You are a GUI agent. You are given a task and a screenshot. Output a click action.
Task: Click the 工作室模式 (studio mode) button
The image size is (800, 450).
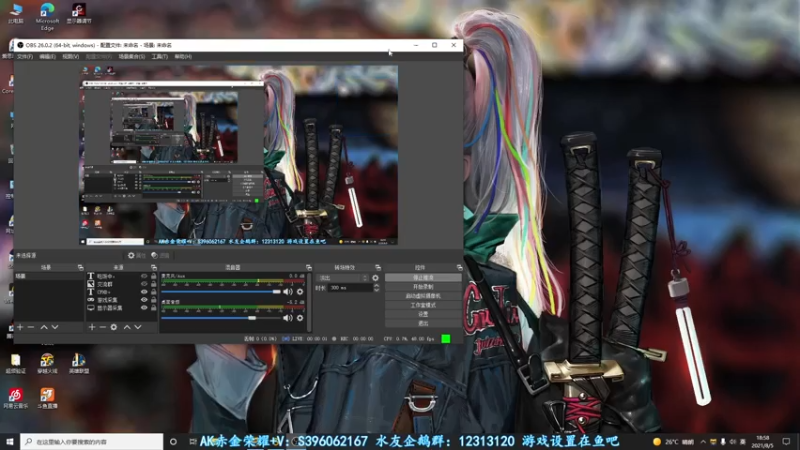[423, 305]
